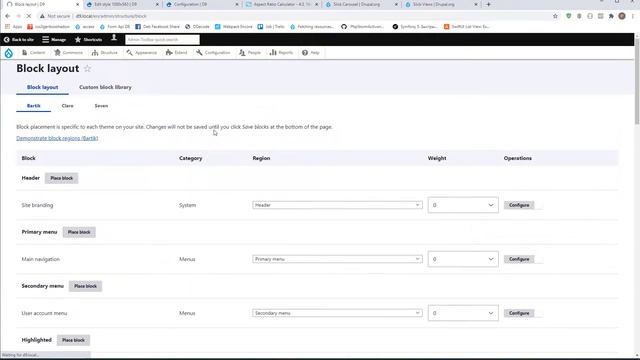
Task: Open the Reports admin menu
Action: [x=281, y=53]
